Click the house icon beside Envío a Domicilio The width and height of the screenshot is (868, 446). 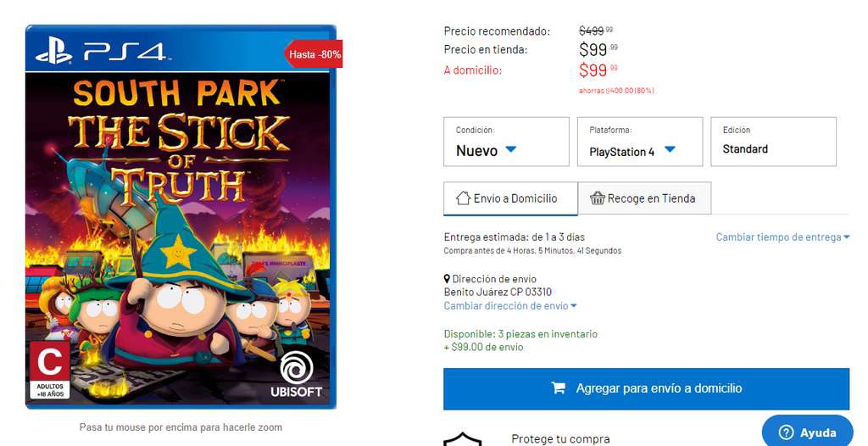464,198
